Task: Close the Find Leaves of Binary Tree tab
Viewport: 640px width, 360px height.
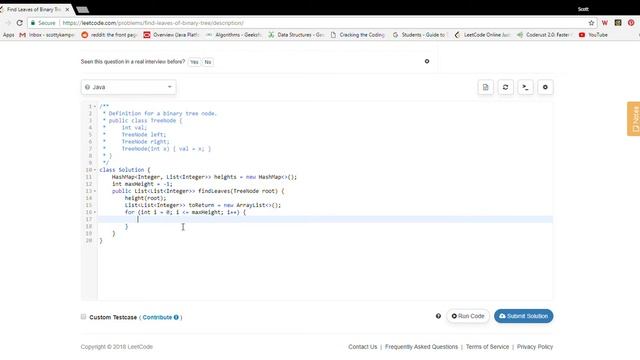Action: coord(67,9)
